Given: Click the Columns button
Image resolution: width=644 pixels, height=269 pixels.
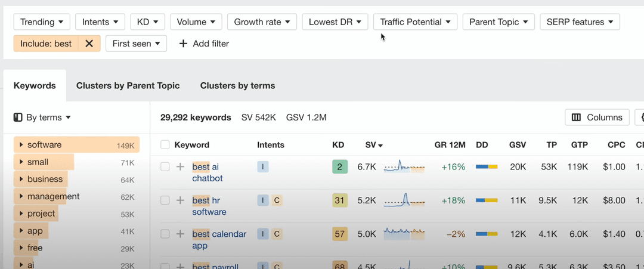Looking at the screenshot, I should click(x=597, y=118).
